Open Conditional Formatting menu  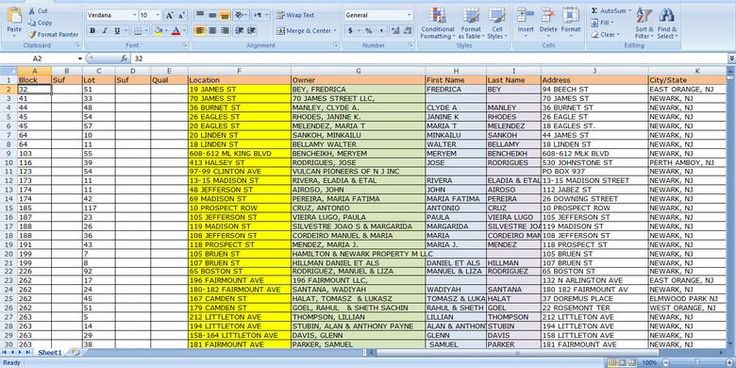click(x=437, y=23)
